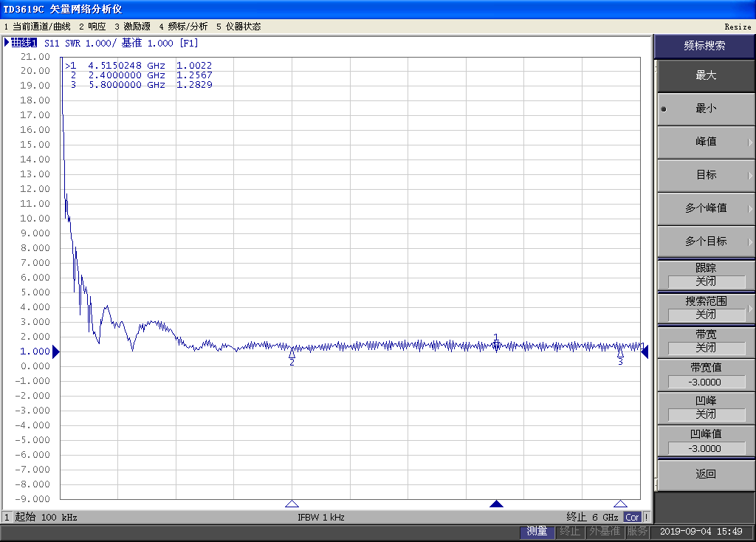756x542 pixels.
Task: Click marker 1 on the SWR trace
Action: click(496, 343)
